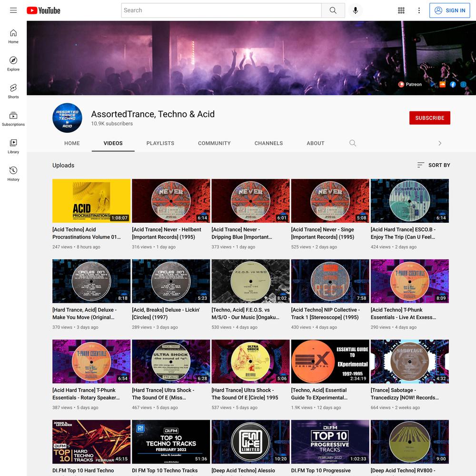The image size is (476, 476).
Task: Open the Facebook banner icon
Action: point(453,84)
